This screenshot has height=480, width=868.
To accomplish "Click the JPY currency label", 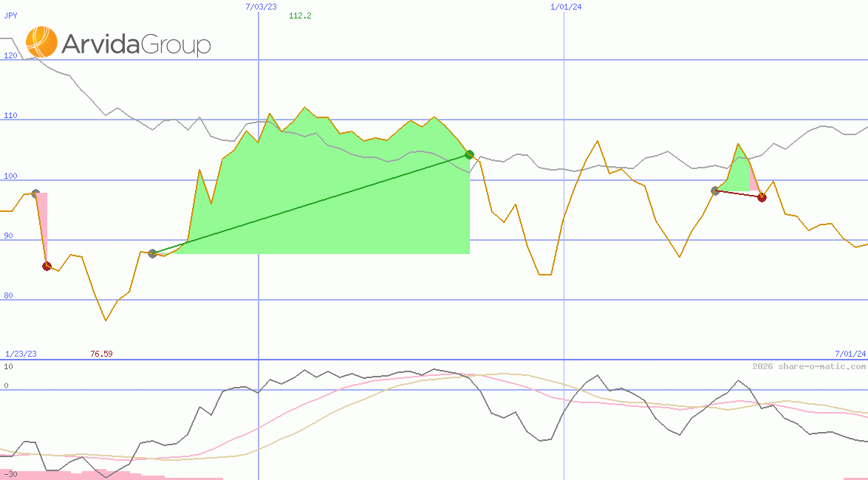I will (x=10, y=15).
